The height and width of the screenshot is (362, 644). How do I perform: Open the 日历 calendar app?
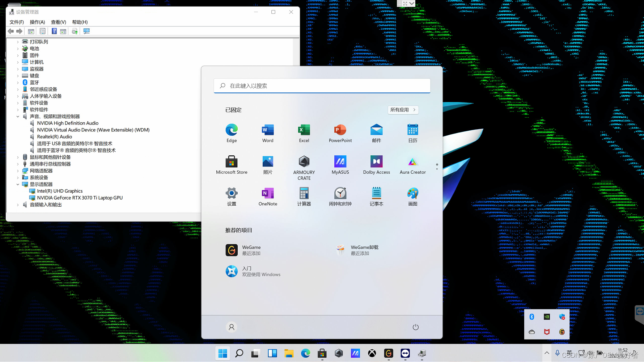coord(412,133)
